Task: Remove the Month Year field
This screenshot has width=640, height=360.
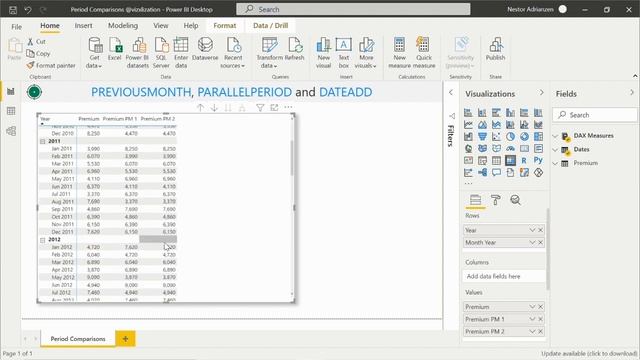Action: [x=540, y=242]
